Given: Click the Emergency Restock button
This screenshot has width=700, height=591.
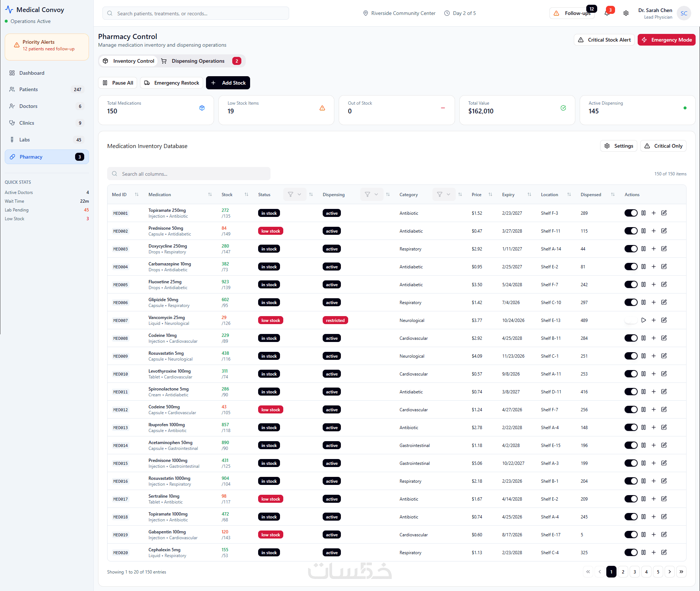Looking at the screenshot, I should (x=172, y=83).
